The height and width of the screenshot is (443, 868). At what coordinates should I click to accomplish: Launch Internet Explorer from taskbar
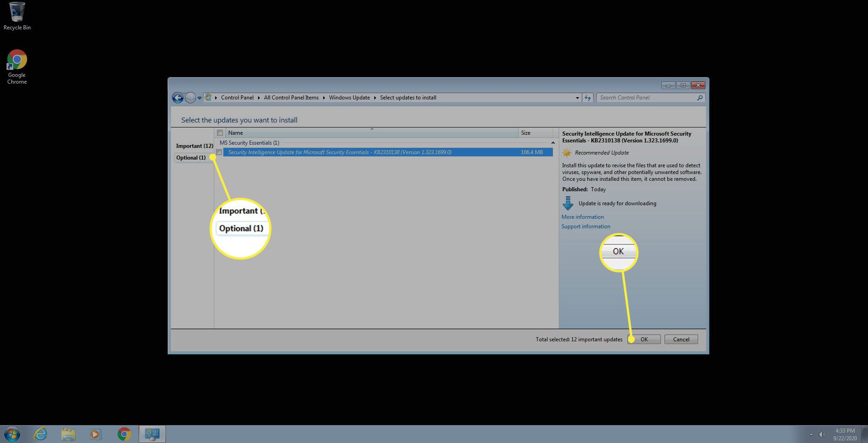click(x=40, y=434)
